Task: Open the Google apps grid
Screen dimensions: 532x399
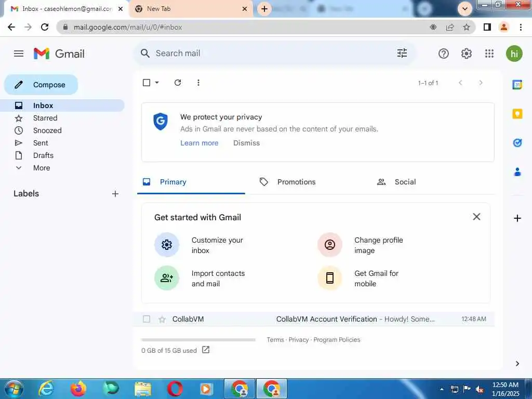Action: tap(489, 54)
